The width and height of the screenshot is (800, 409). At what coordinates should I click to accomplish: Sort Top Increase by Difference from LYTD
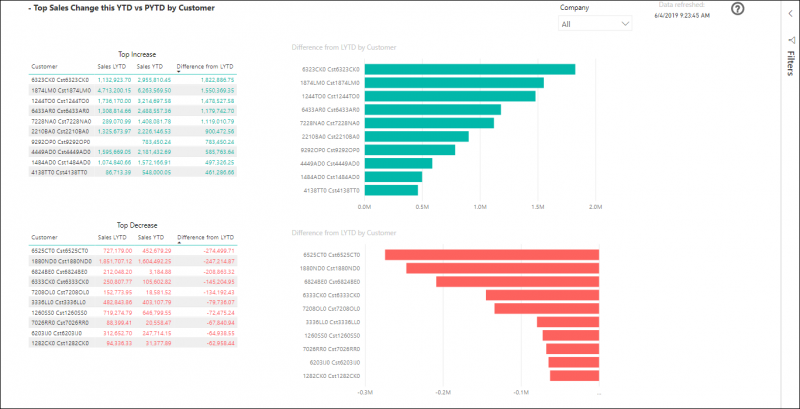(205, 66)
